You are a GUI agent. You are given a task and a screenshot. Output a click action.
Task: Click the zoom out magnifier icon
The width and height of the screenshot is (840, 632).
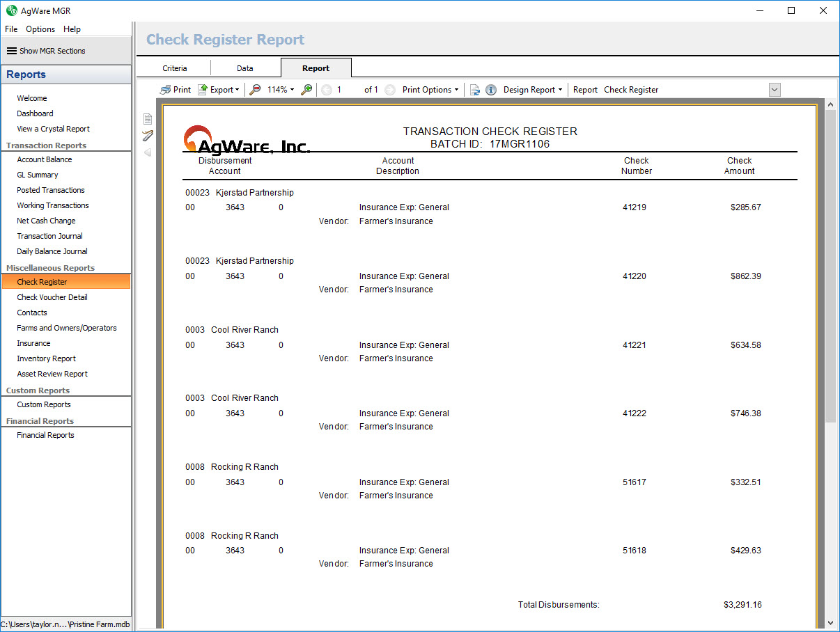coord(255,90)
